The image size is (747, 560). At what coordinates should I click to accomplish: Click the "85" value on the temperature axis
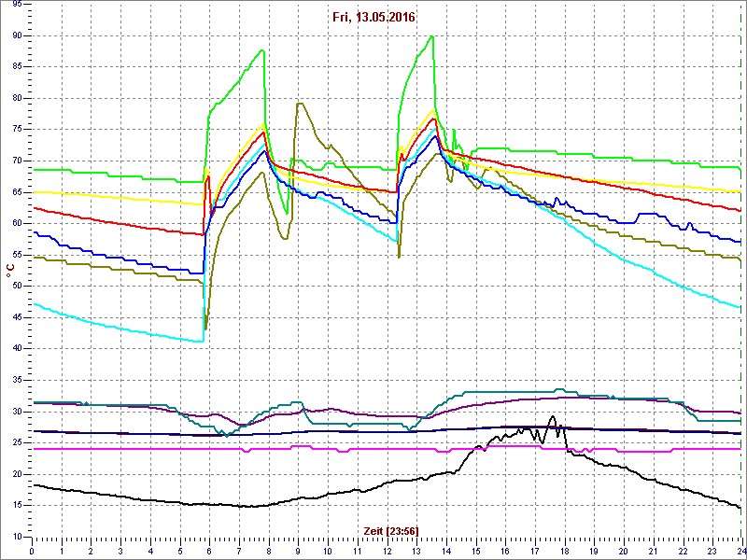point(17,67)
